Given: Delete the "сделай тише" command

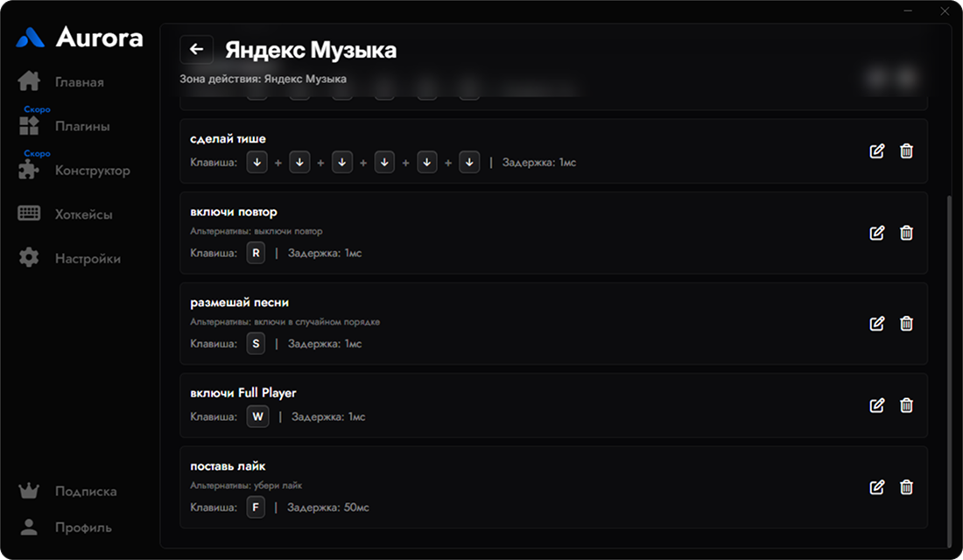Looking at the screenshot, I should pos(906,150).
